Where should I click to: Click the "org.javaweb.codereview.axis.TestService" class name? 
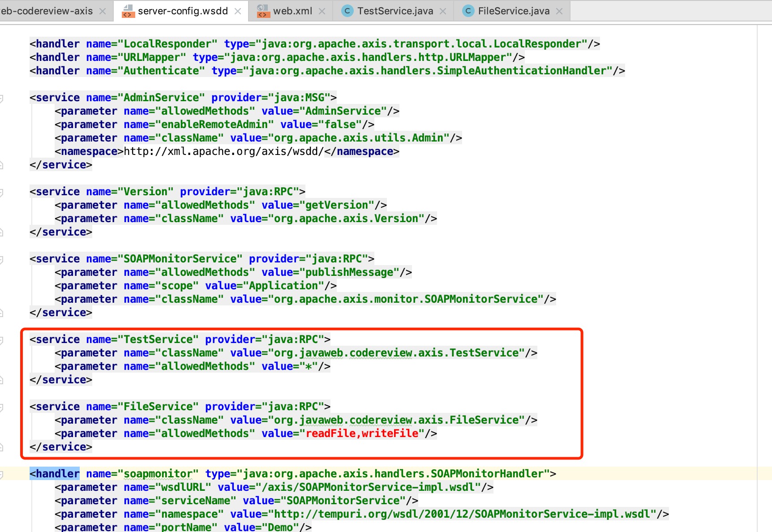point(396,353)
